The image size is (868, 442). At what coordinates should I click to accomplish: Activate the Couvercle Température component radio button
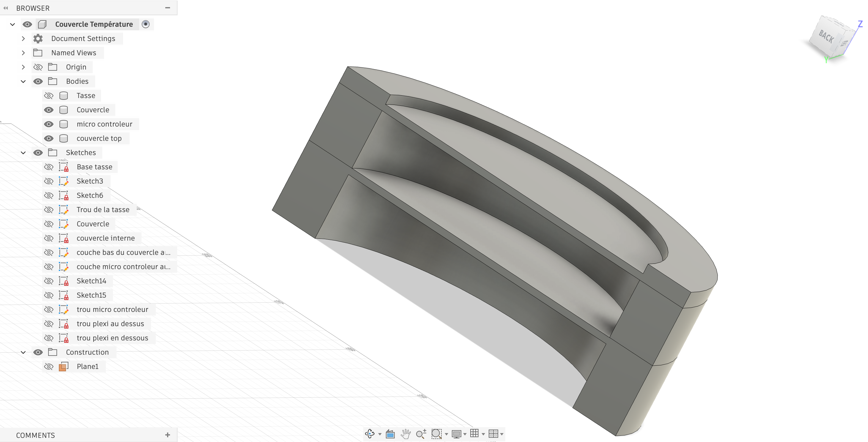[x=146, y=24]
